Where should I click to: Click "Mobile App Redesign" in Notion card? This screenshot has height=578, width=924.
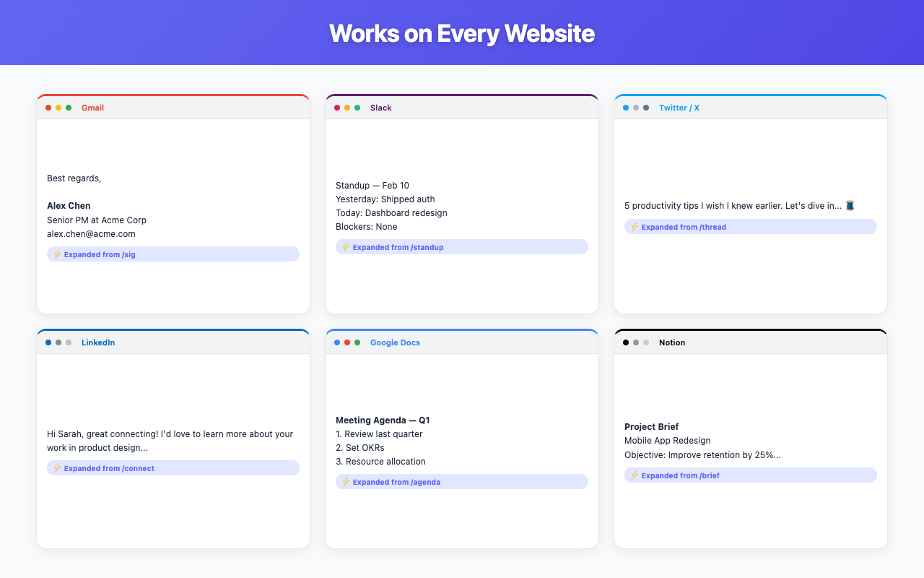click(x=668, y=441)
